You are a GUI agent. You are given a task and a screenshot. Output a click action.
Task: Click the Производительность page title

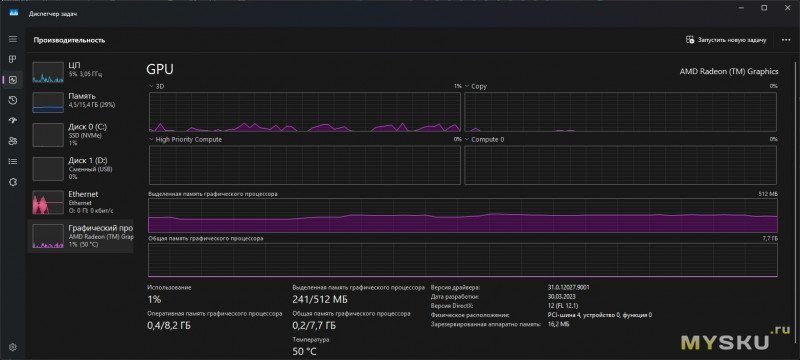(69, 40)
